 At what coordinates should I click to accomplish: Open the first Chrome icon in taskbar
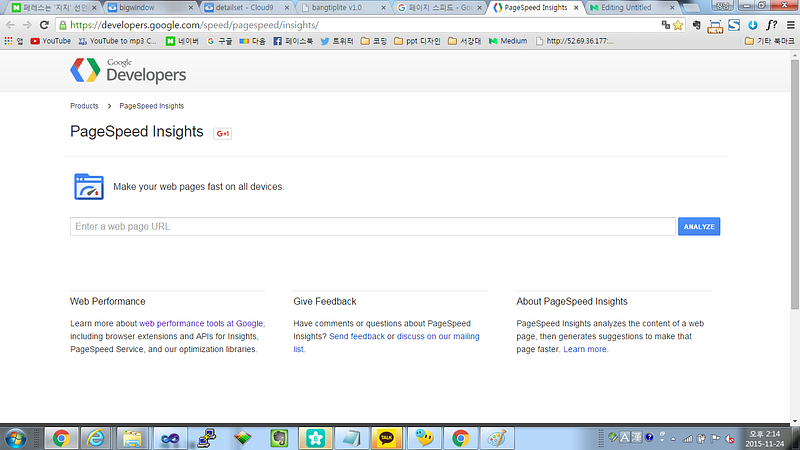(61, 438)
